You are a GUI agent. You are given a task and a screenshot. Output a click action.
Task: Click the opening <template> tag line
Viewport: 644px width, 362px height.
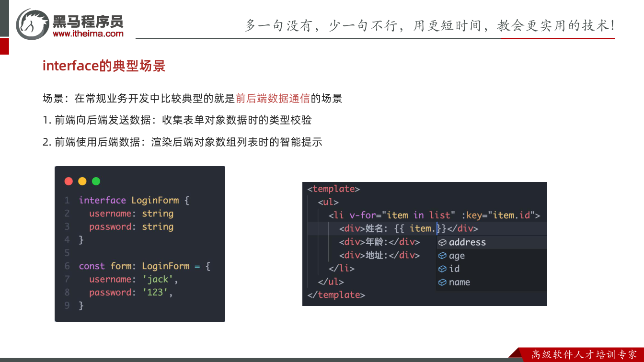tap(333, 189)
